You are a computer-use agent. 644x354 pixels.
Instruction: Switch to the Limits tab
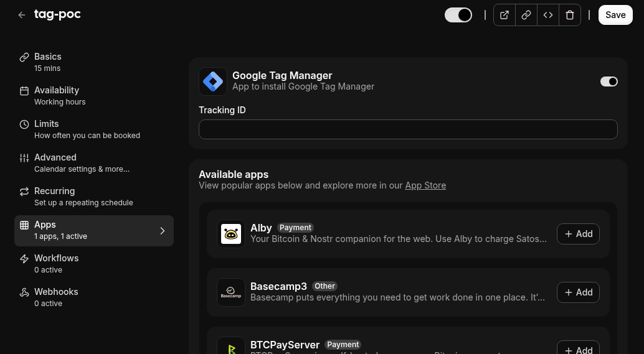pos(93,129)
